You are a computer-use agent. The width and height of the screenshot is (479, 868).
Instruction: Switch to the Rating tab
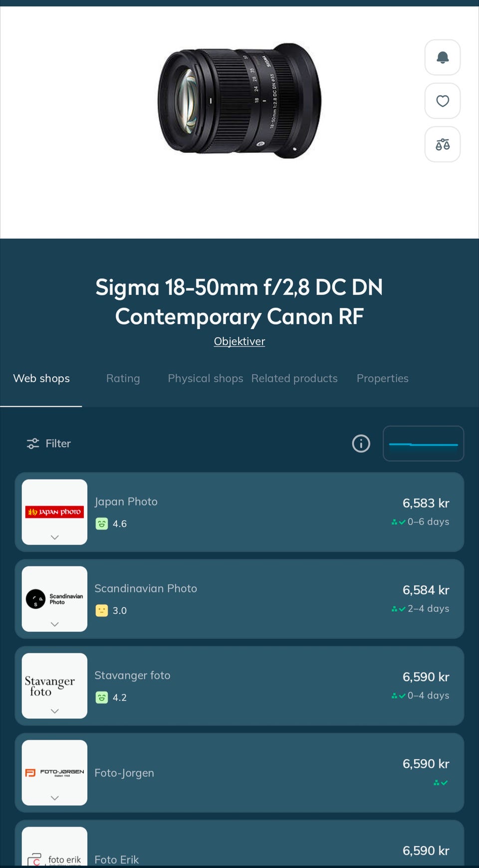coord(123,378)
